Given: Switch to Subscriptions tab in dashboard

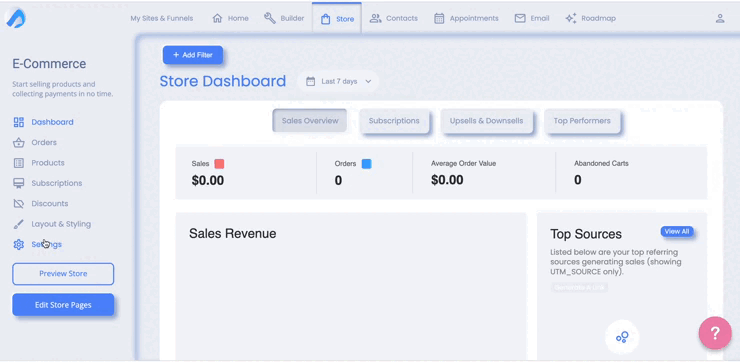Looking at the screenshot, I should [x=394, y=121].
